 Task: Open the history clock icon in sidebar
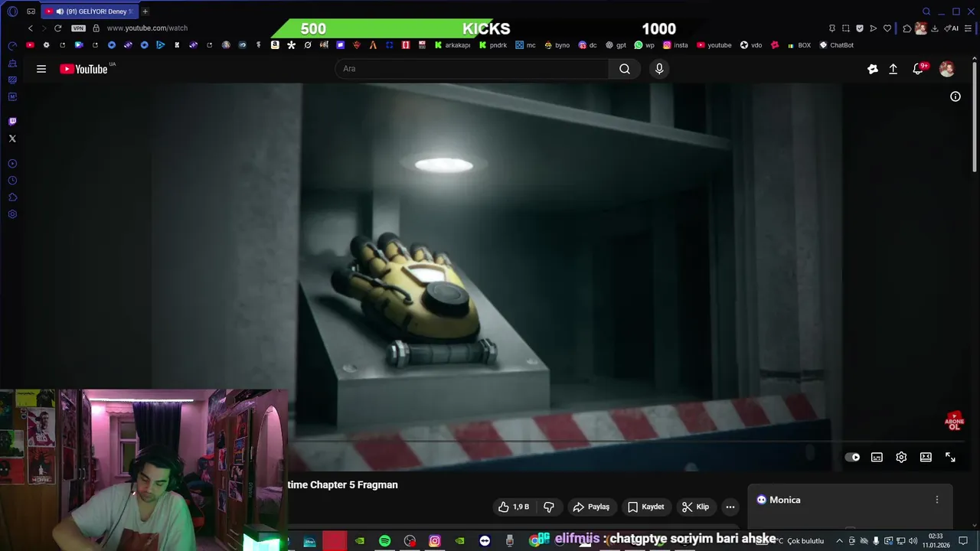click(x=12, y=181)
